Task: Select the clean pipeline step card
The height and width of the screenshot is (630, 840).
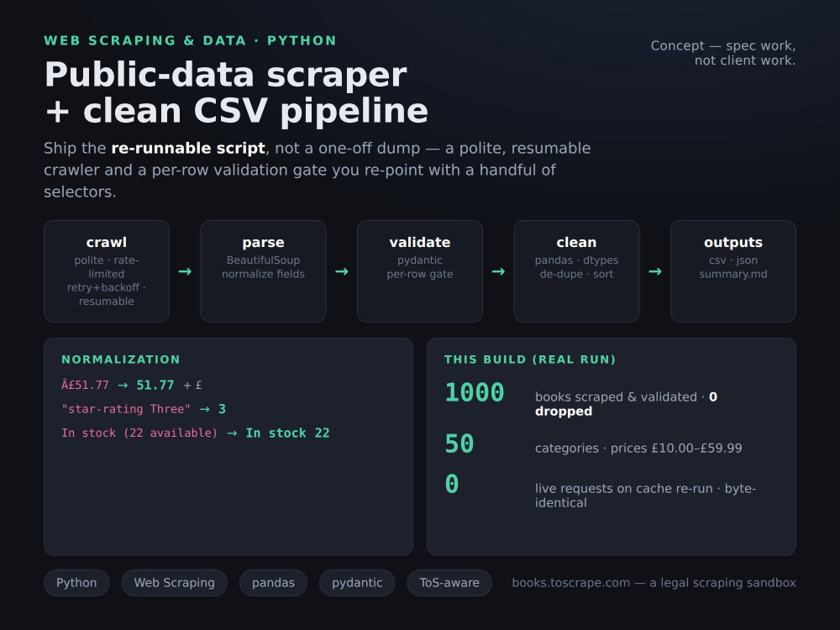Action: pyautogui.click(x=576, y=271)
